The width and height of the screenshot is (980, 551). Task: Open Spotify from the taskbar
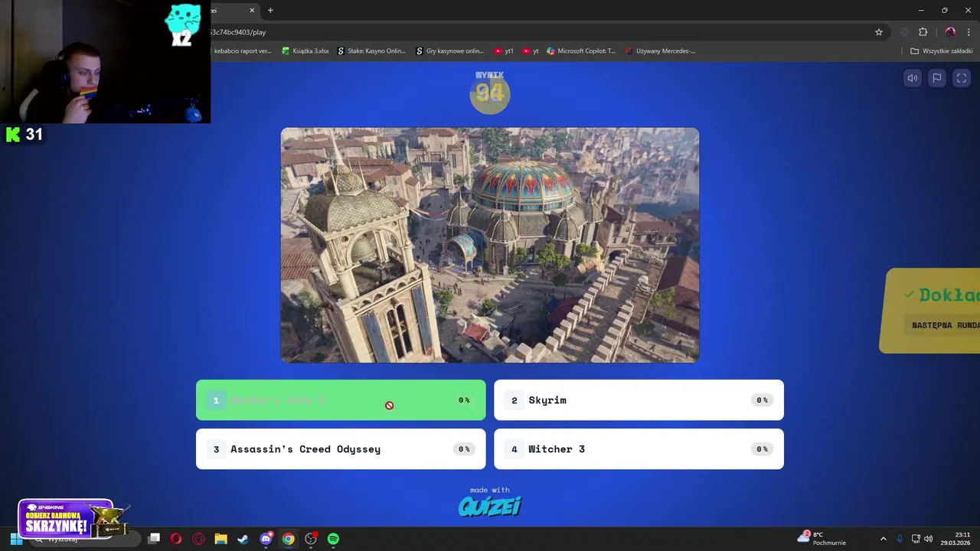[x=333, y=539]
